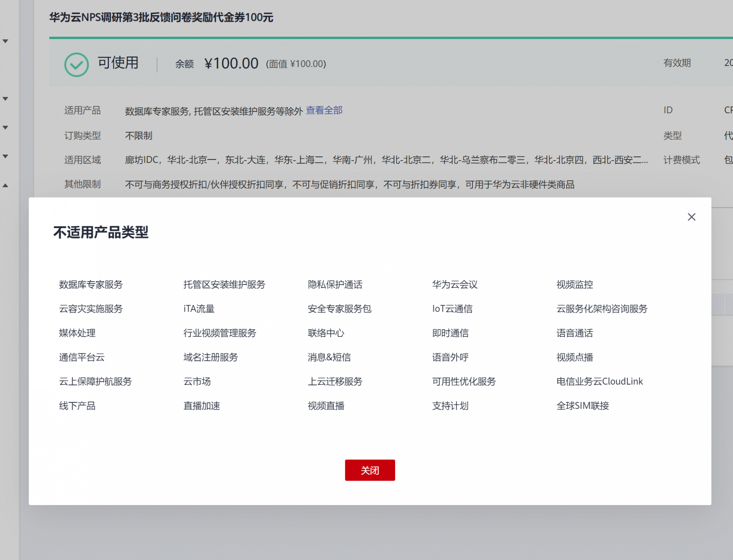The width and height of the screenshot is (733, 560).
Task: Click the 可使用 status text
Action: (118, 63)
